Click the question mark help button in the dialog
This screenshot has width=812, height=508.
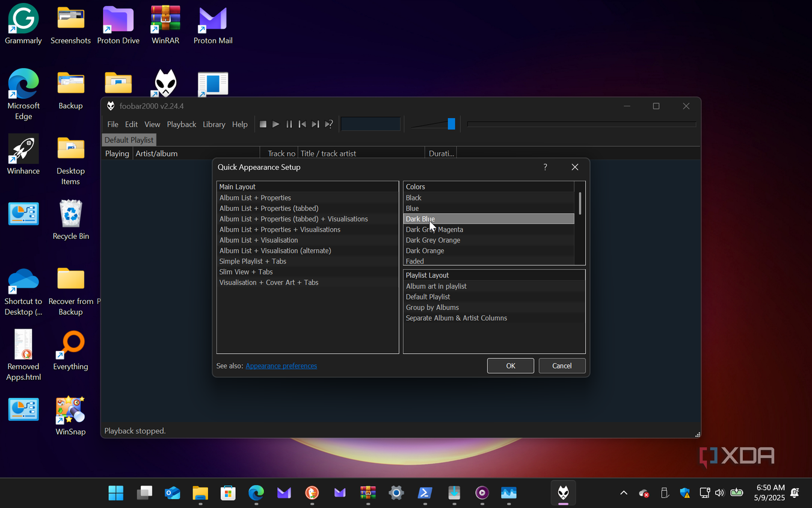(x=545, y=167)
